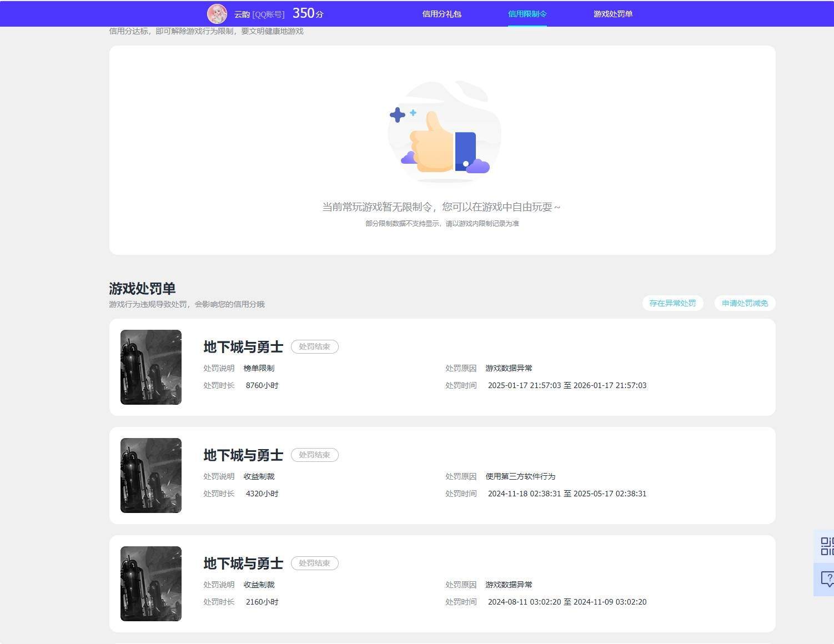Click 地下城与勇士 title in 2160小时 card
The width and height of the screenshot is (834, 644).
tap(243, 563)
